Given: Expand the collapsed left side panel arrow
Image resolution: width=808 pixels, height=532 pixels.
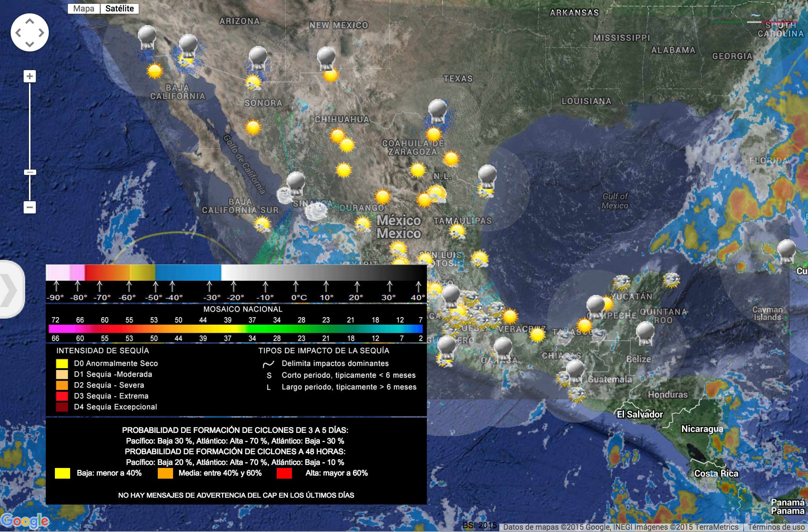Looking at the screenshot, I should (11, 290).
